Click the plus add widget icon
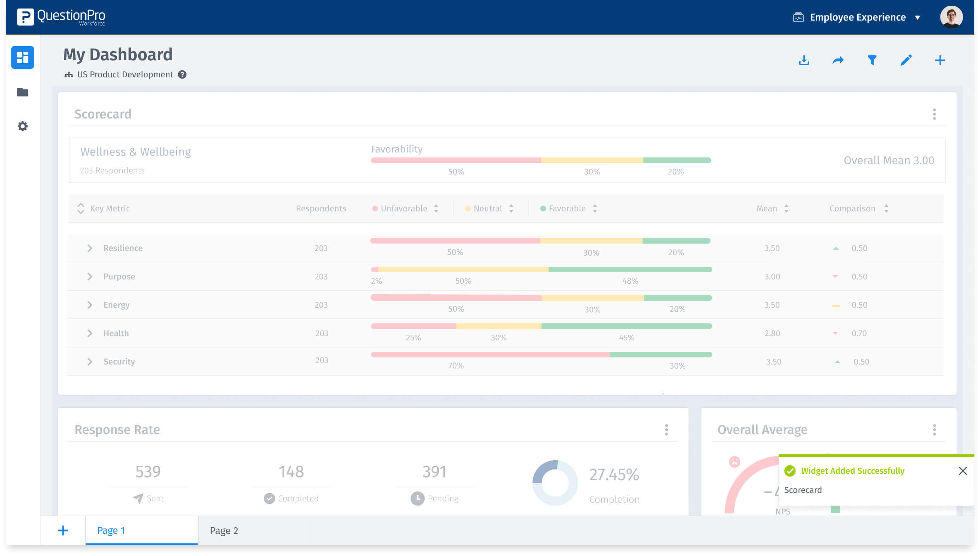980x556 pixels. (940, 60)
